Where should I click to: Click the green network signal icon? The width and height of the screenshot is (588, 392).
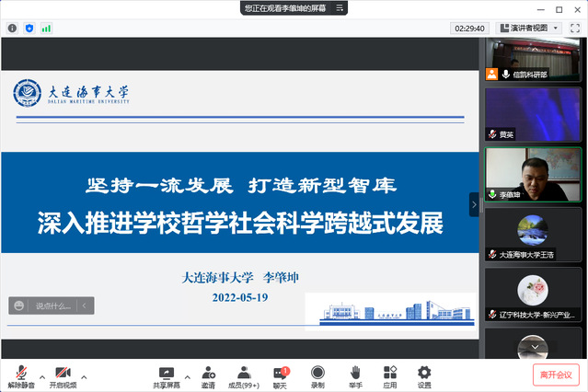coord(46,29)
